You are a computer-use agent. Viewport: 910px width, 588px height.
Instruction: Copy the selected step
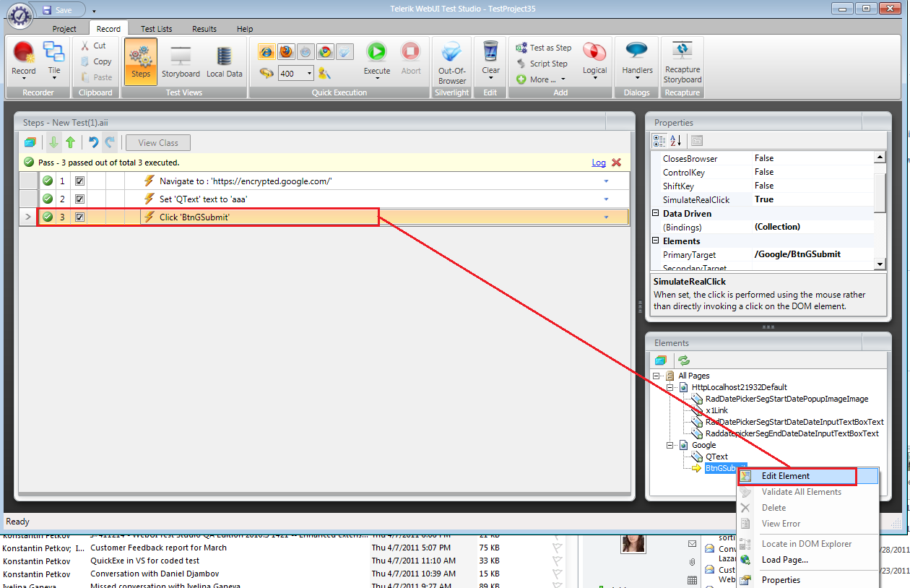point(96,61)
